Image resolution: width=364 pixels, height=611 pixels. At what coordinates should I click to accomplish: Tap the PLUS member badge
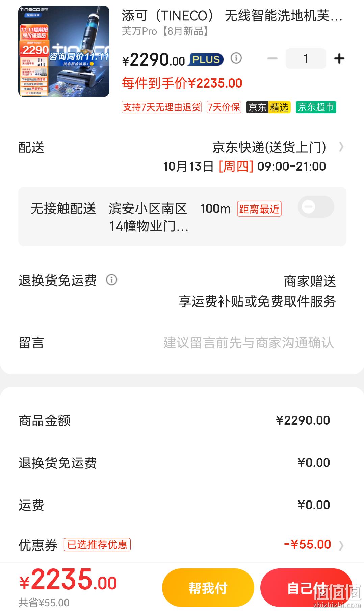coord(206,60)
